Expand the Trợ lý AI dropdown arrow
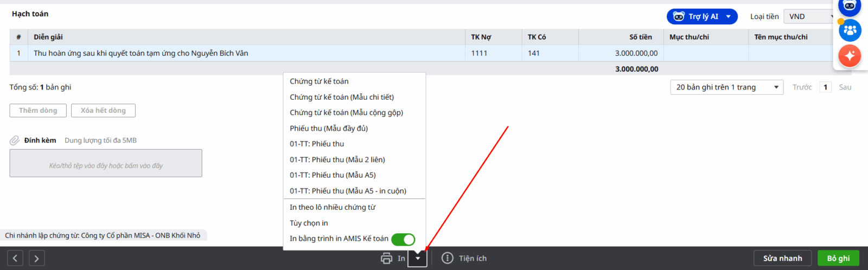Screen dimensions: 868x270 tap(729, 17)
